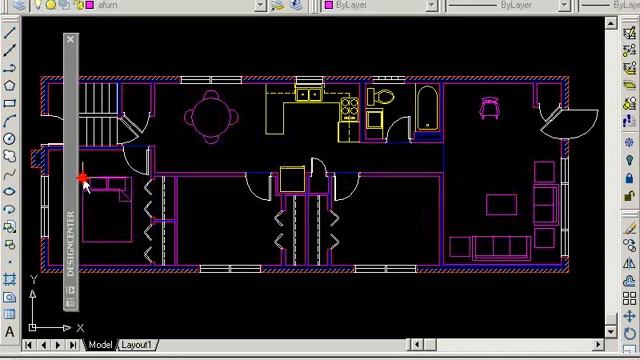
Task: Open the color control ByLayer dropdown arrow
Action: pyautogui.click(x=431, y=5)
